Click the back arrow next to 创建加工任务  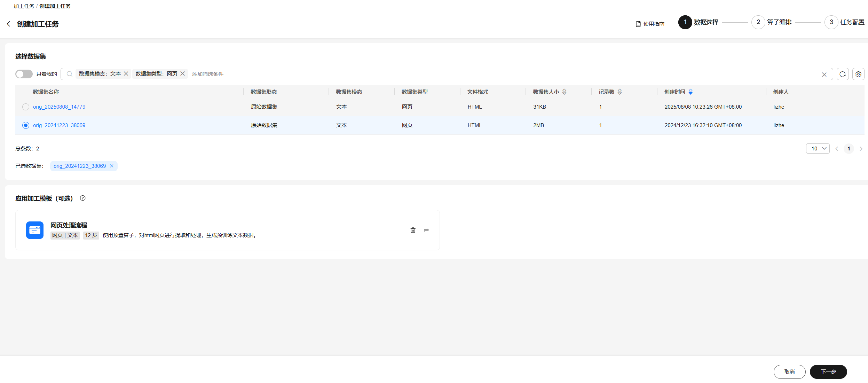(x=9, y=24)
